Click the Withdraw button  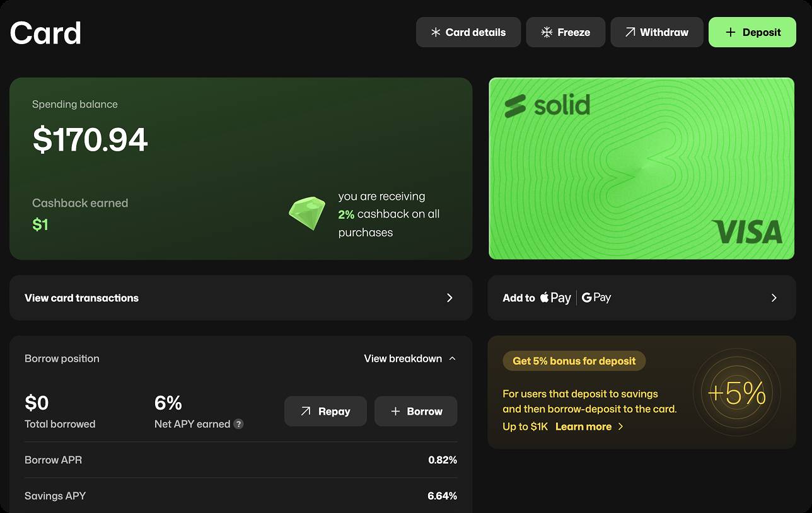pos(657,32)
